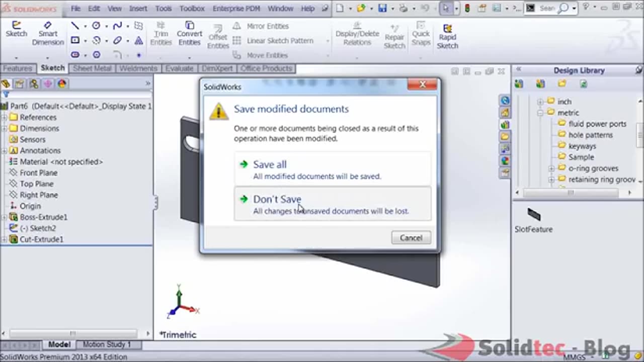
Task: Open the FeatureManager design tree tab
Action: 6,84
